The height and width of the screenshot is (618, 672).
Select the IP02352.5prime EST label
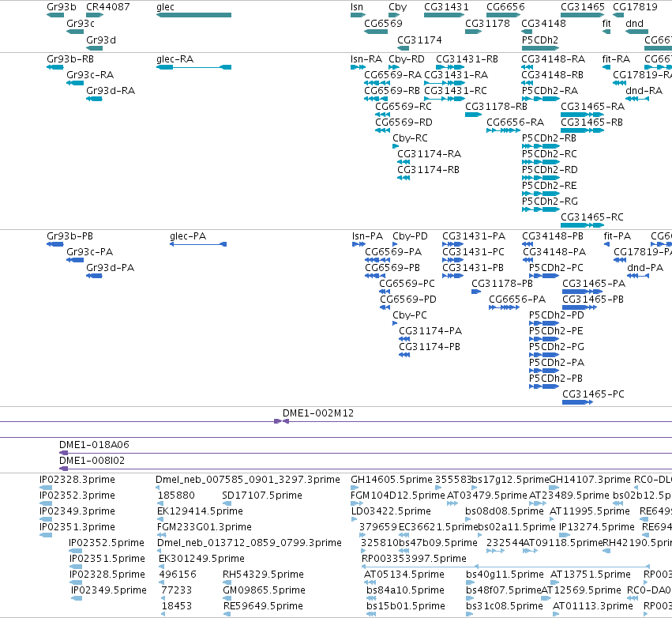click(x=107, y=542)
